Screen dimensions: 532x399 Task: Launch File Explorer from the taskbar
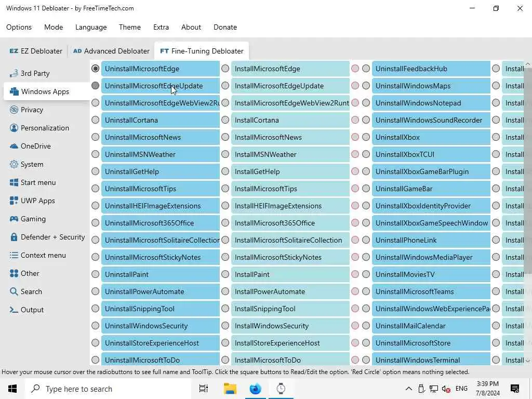point(230,389)
